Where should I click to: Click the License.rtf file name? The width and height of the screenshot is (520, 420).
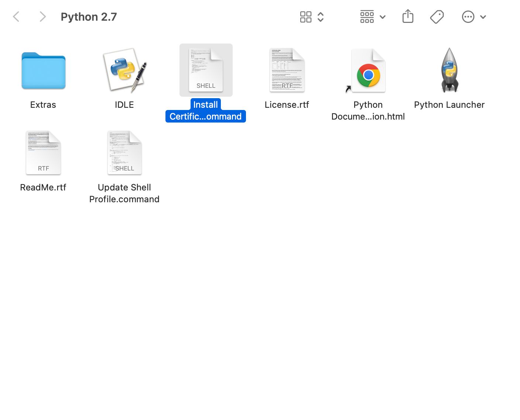click(x=287, y=105)
